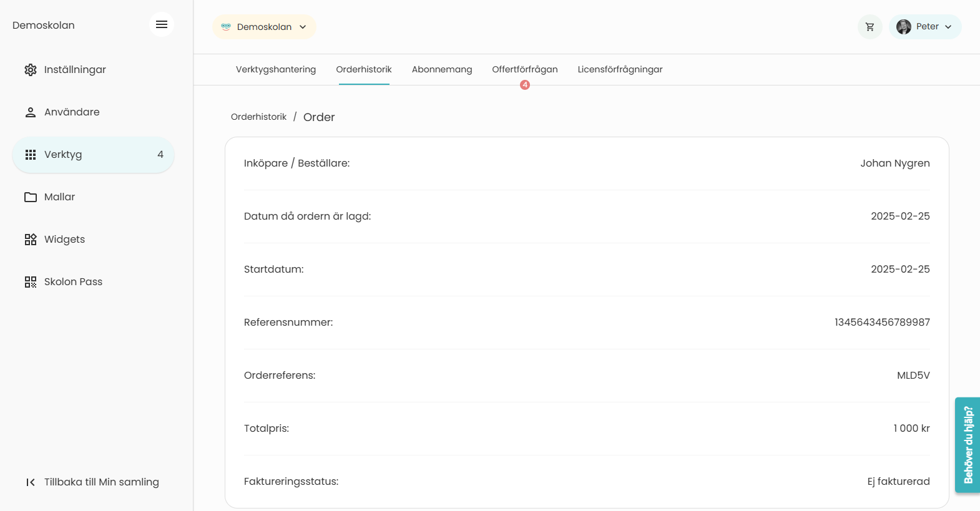The height and width of the screenshot is (511, 980).
Task: Click the Mallar folder icon
Action: [x=31, y=197]
